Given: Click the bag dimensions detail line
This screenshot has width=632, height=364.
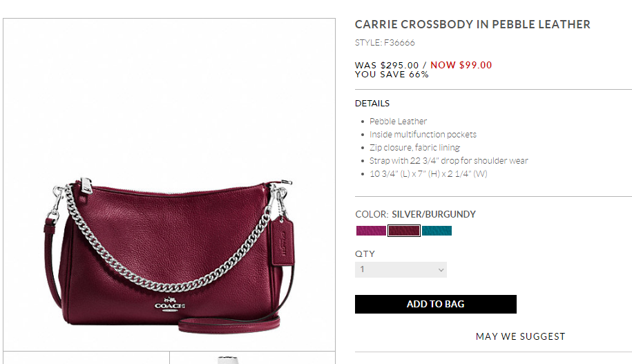Looking at the screenshot, I should point(428,174).
